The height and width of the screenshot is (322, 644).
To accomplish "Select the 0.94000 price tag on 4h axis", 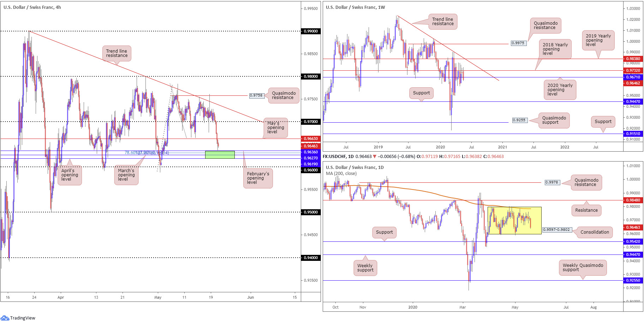I will [311, 258].
